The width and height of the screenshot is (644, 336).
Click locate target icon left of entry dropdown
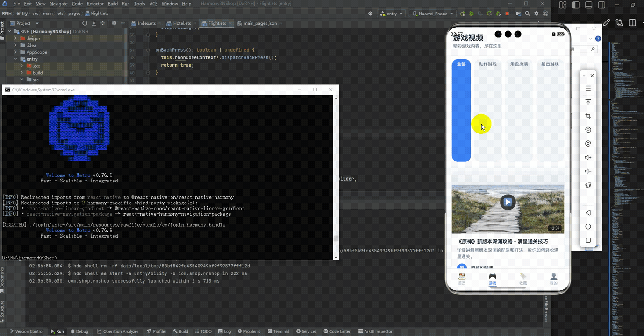tap(371, 14)
